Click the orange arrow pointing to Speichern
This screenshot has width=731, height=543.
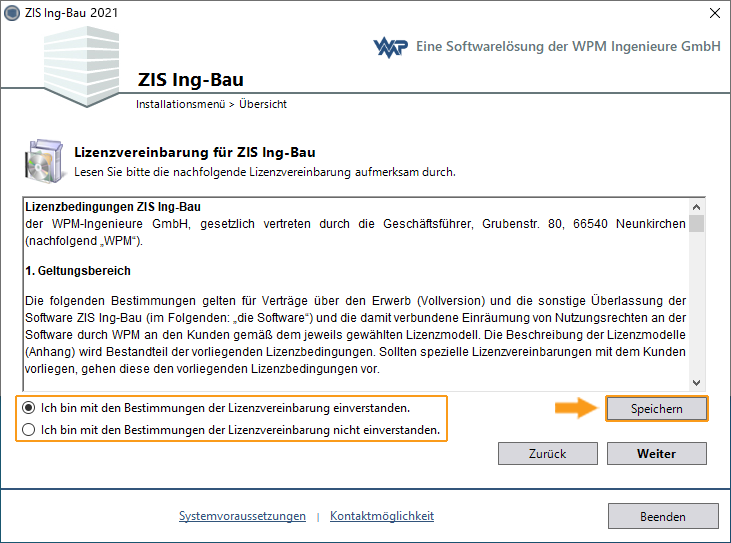[575, 408]
